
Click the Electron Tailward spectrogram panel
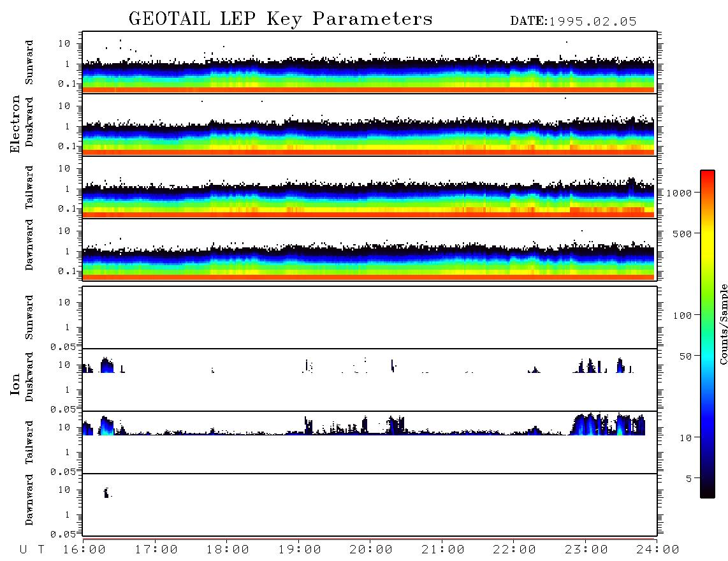coord(370,187)
